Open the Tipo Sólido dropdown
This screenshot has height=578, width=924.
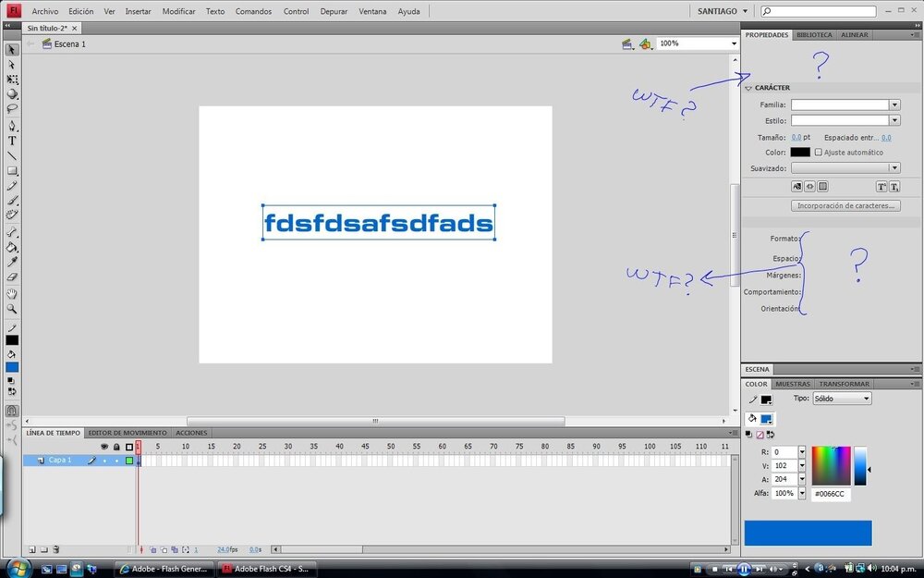[841, 399]
